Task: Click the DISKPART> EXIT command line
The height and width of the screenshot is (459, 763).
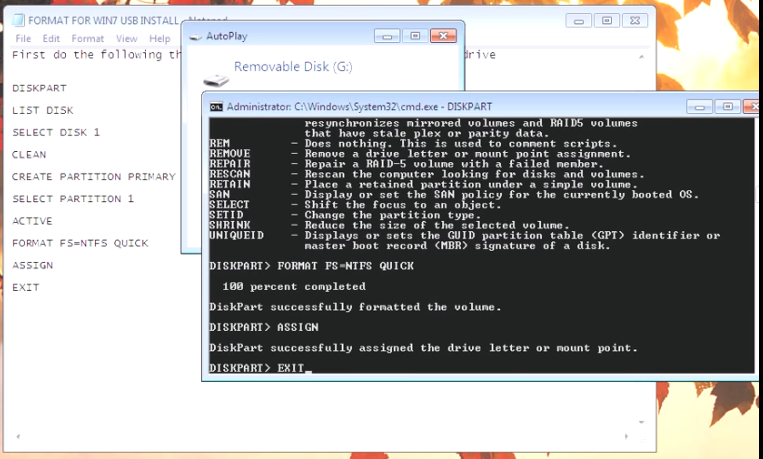Action: coord(258,369)
